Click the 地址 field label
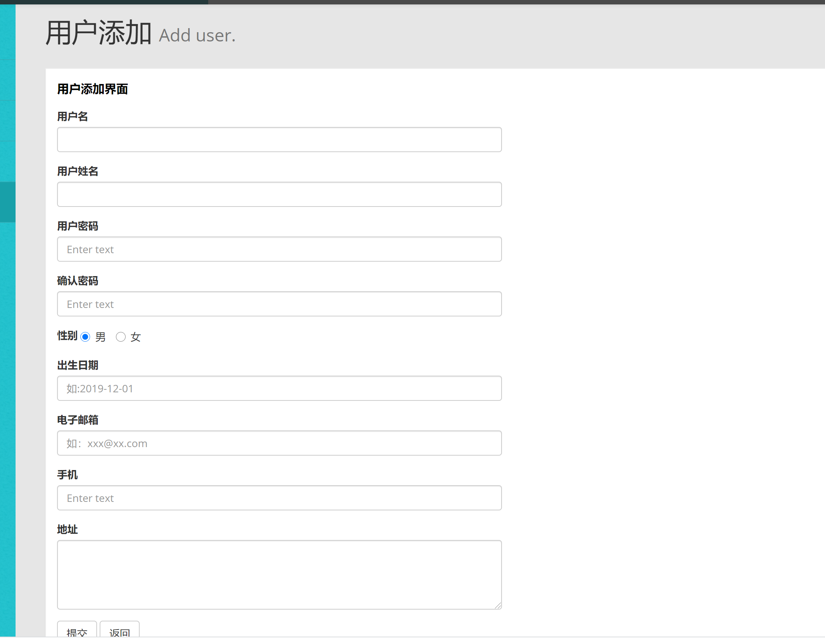825x644 pixels. pos(68,530)
